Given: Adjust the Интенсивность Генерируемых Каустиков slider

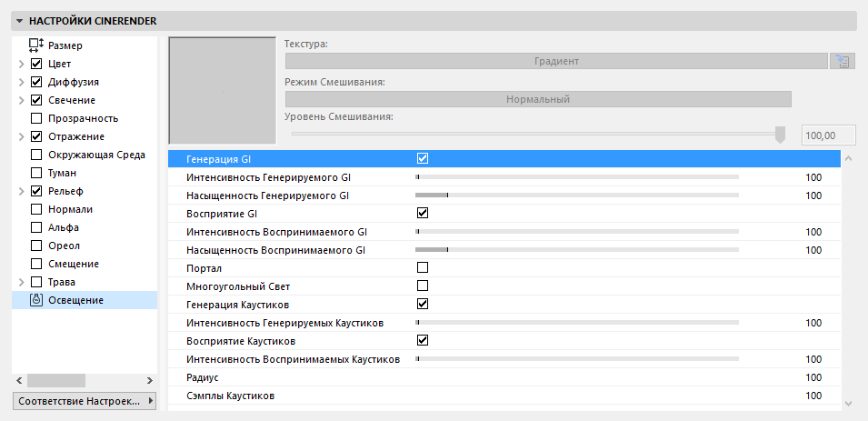Looking at the screenshot, I should 577,323.
